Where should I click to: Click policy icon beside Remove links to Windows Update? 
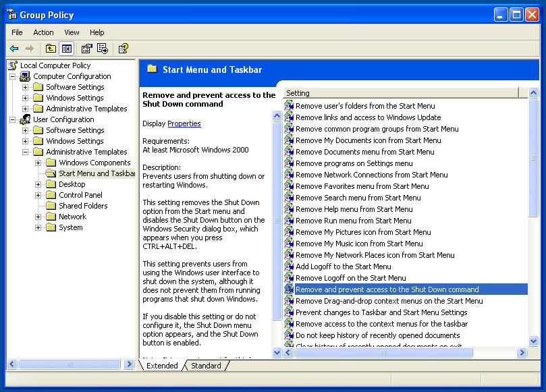[289, 117]
